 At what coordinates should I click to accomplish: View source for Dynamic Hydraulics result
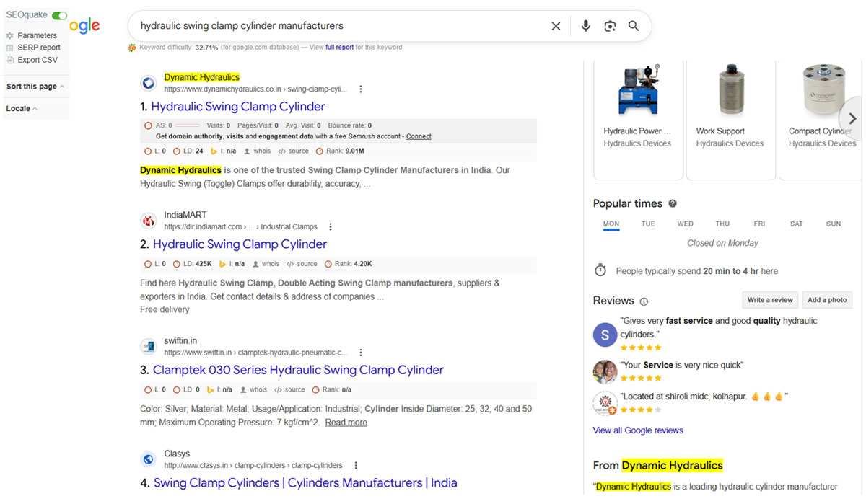[294, 151]
